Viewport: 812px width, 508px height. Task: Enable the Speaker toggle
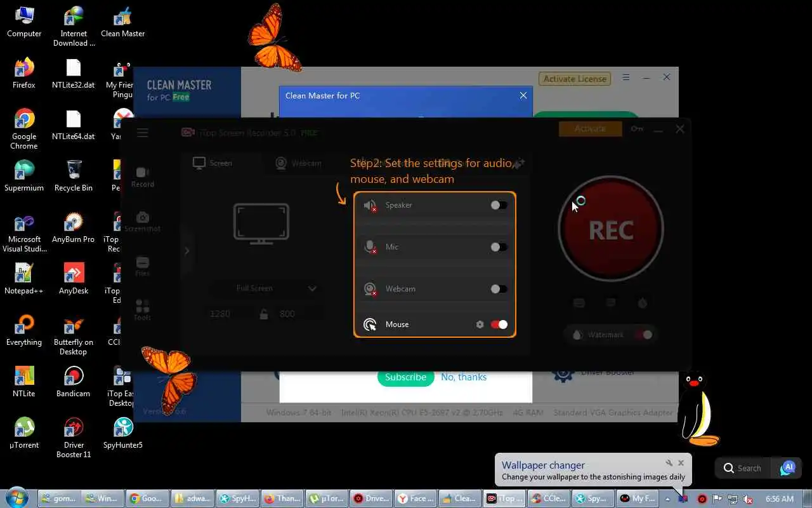tap(499, 205)
